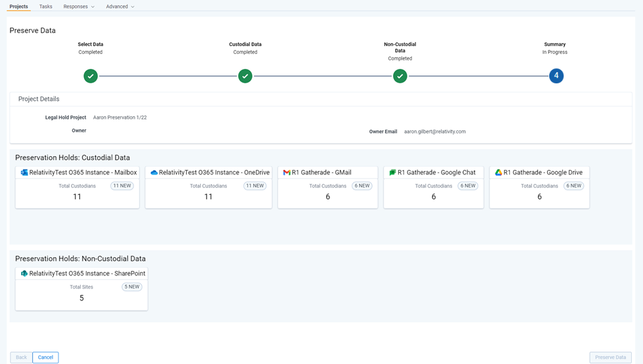643x364 pixels.
Task: Click the Legal Hold Project field label
Action: 66,117
